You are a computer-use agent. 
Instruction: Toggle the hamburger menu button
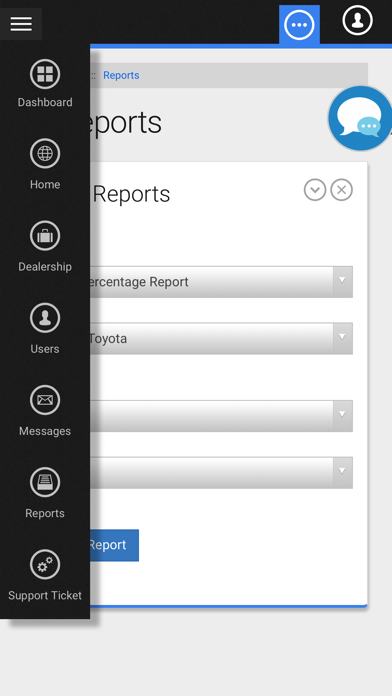click(x=21, y=24)
